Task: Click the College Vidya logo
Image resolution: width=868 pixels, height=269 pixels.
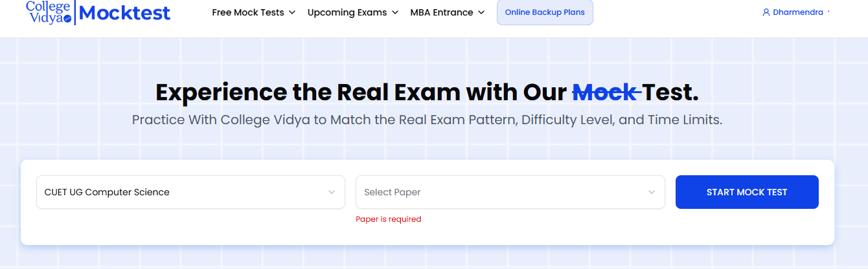Action: coord(48,12)
